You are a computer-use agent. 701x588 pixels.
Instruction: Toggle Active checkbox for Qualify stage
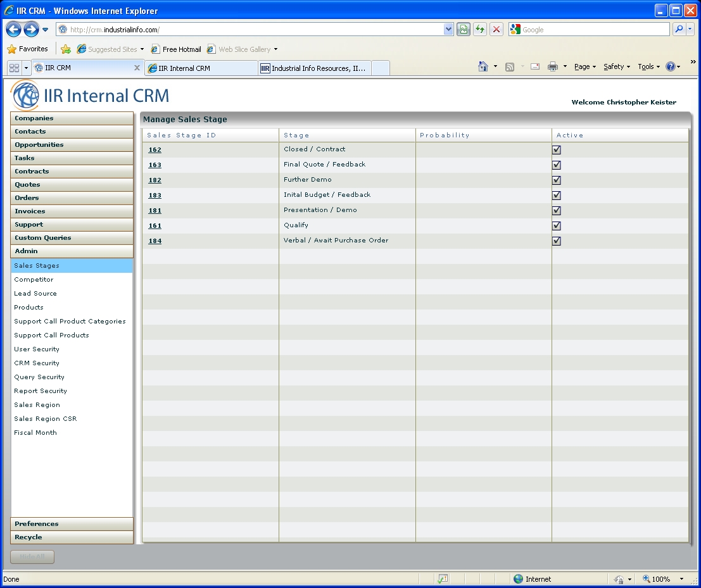click(557, 226)
